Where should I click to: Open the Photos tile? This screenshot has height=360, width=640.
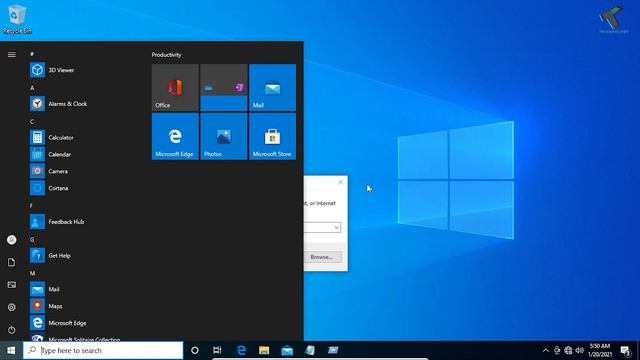tap(224, 136)
